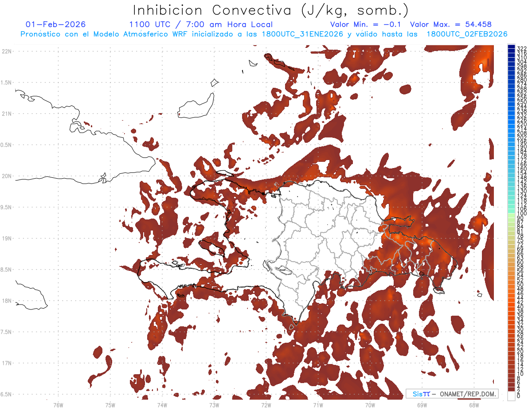Click the 'Valor Min. = -0.1' readout
The height and width of the screenshot is (411, 532).
click(x=366, y=24)
